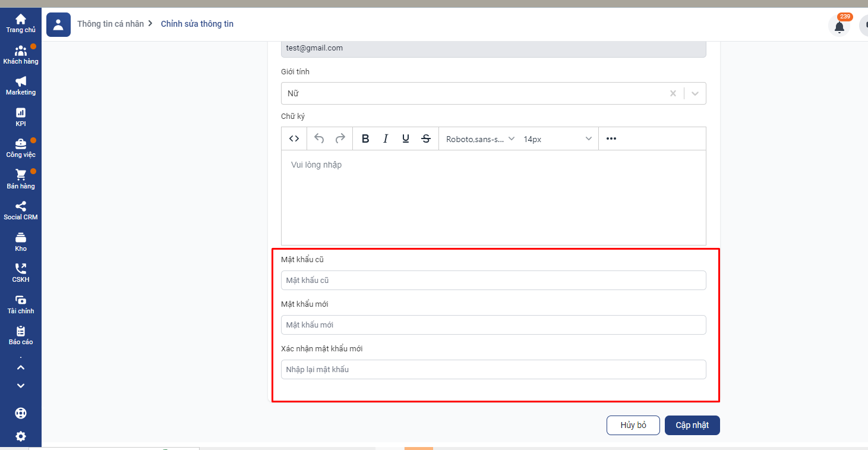Click the undo arrow in signature editor
The width and height of the screenshot is (868, 450).
click(319, 139)
